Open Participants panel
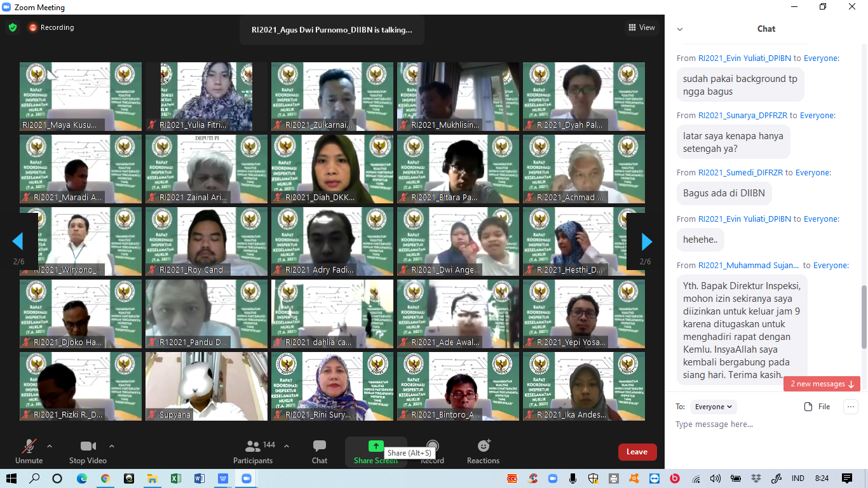Screen dimensions: 868x488 point(253,451)
